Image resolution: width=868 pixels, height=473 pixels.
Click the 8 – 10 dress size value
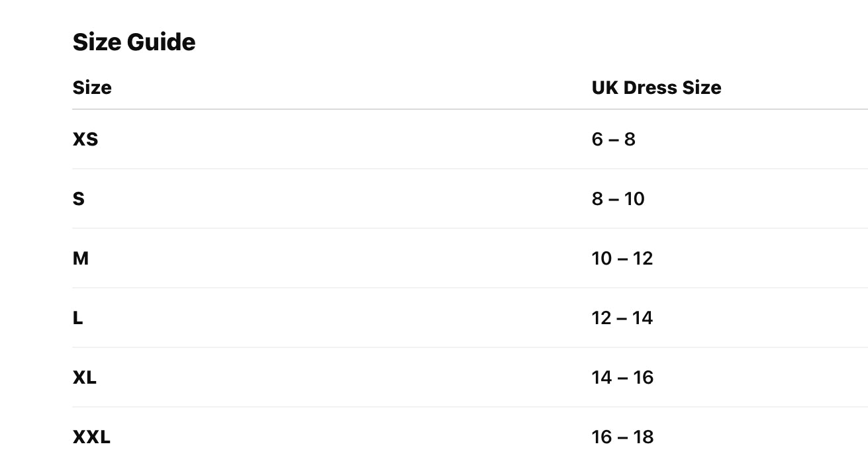pos(618,199)
